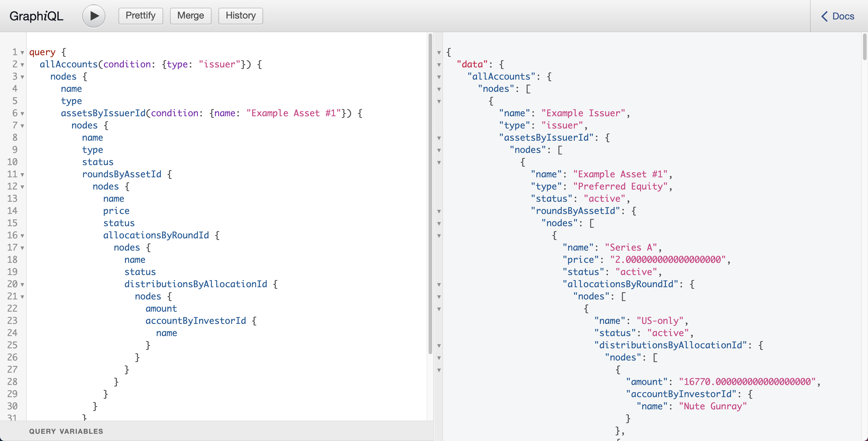Viewport: 868px width, 441px height.
Task: Click allocationsByRoundId in the query editor
Action: pos(156,235)
